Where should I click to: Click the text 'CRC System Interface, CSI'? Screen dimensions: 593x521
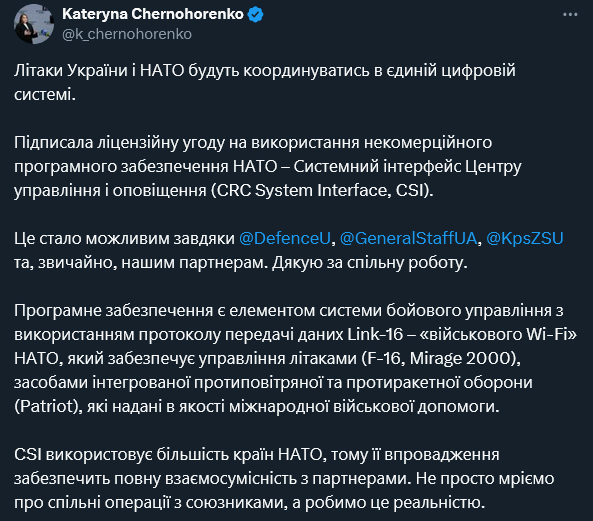point(323,190)
